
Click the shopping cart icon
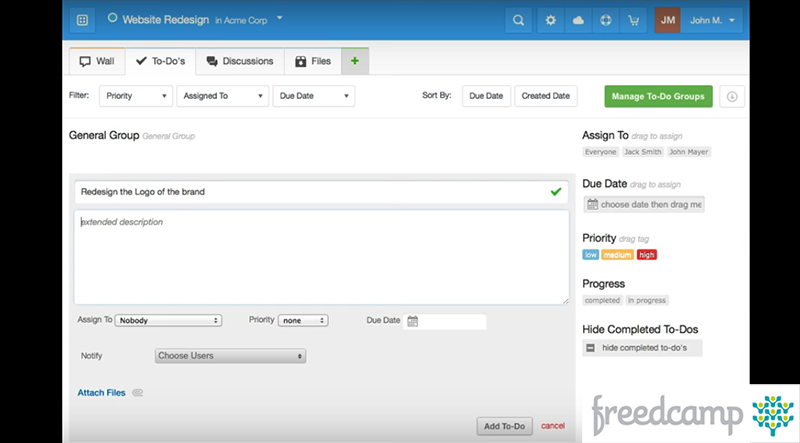pyautogui.click(x=633, y=19)
